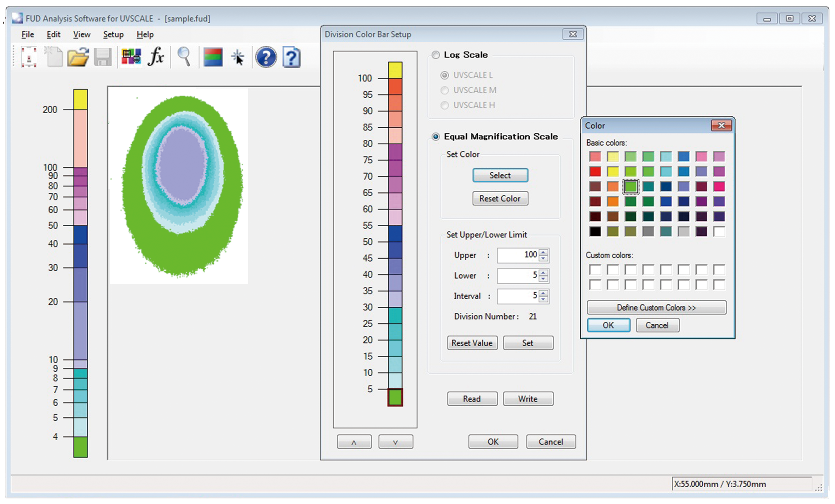
Task: Pick the bright red basic color swatch
Action: tap(595, 171)
